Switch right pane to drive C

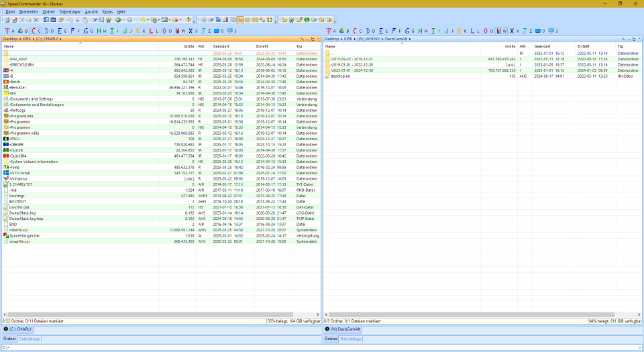358,31
